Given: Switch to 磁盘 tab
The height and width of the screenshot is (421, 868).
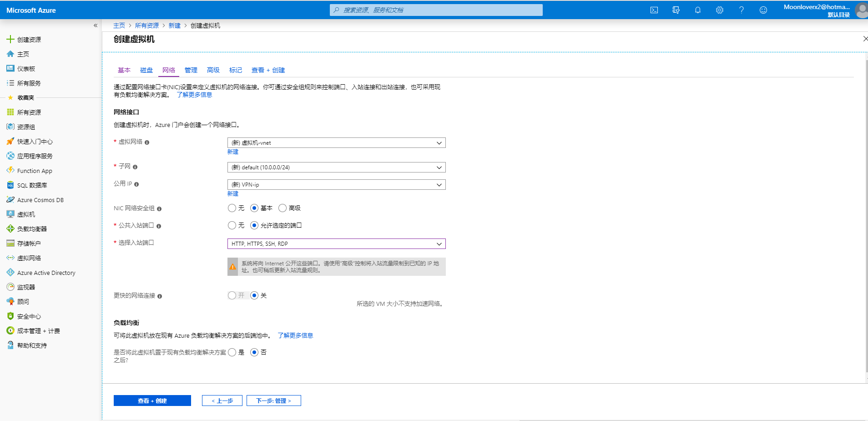Looking at the screenshot, I should coord(146,70).
